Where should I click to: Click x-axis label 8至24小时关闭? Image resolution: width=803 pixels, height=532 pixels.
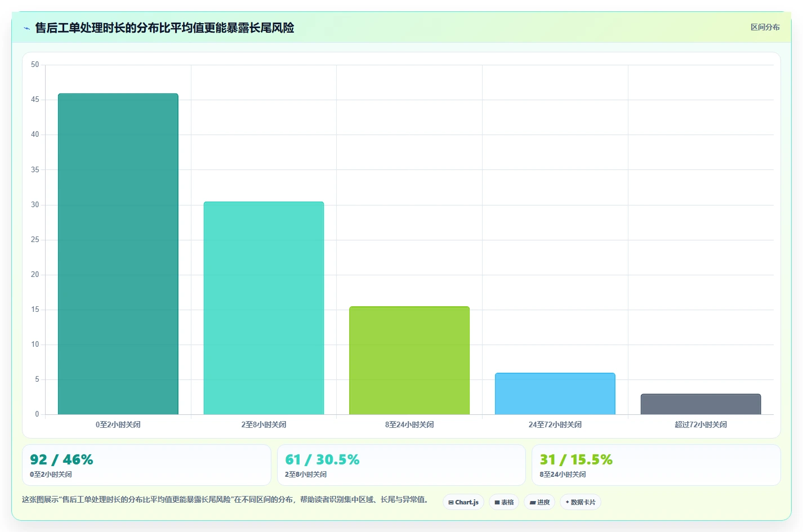click(x=409, y=424)
